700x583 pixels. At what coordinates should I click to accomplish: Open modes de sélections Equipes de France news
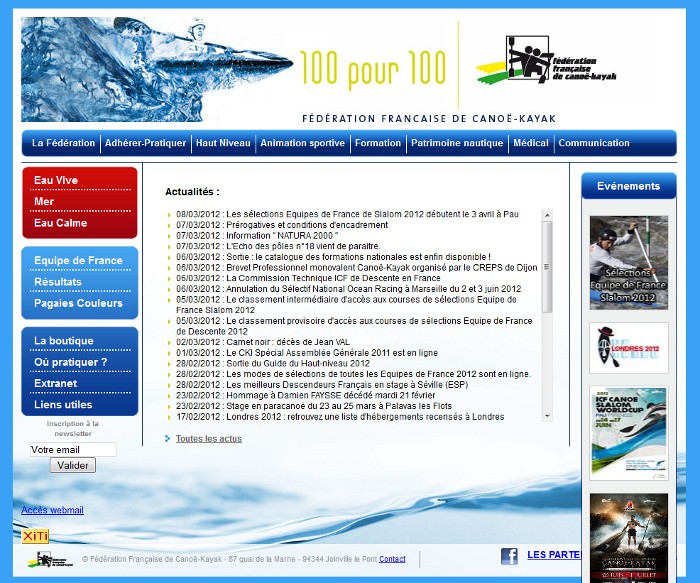(x=353, y=374)
